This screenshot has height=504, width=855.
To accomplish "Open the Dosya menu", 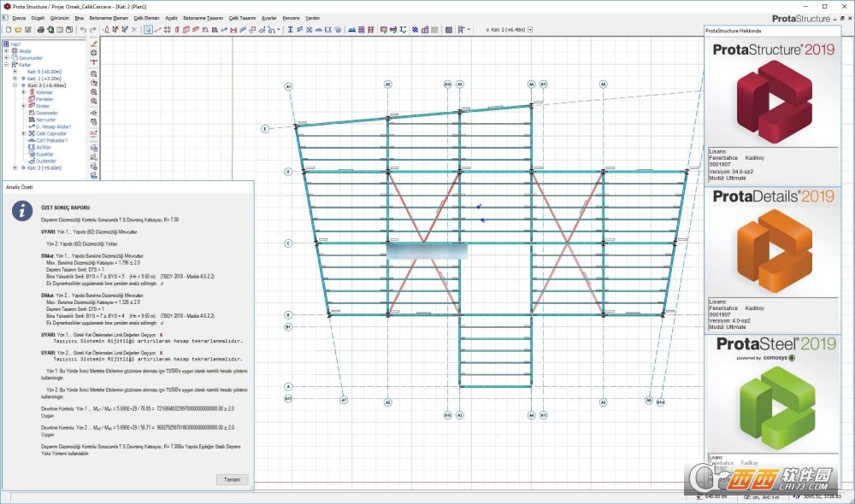I will (x=19, y=18).
